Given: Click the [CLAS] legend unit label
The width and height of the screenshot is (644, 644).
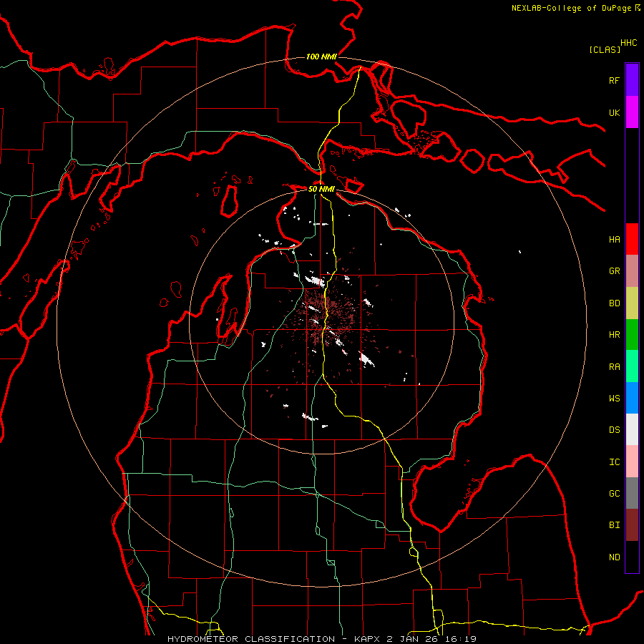Looking at the screenshot, I should coord(605,50).
